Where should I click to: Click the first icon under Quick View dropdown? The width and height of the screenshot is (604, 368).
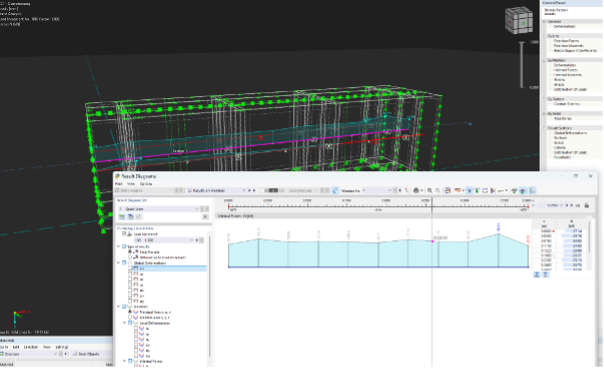pos(122,217)
